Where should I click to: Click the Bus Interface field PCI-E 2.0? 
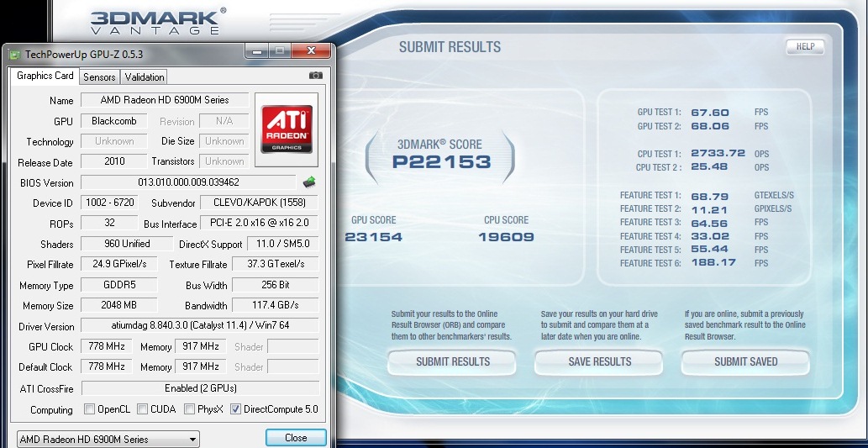[259, 223]
